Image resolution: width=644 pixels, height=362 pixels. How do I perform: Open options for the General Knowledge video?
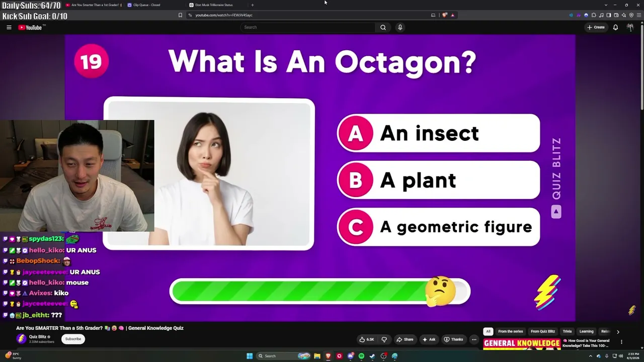click(621, 342)
